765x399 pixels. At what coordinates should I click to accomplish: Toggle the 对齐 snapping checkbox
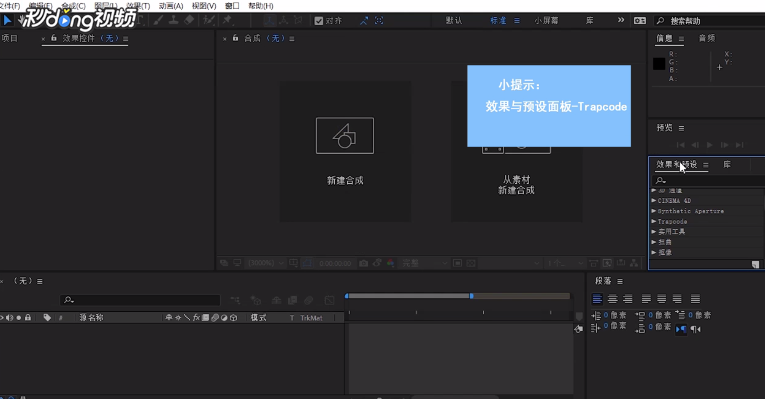pyautogui.click(x=319, y=20)
